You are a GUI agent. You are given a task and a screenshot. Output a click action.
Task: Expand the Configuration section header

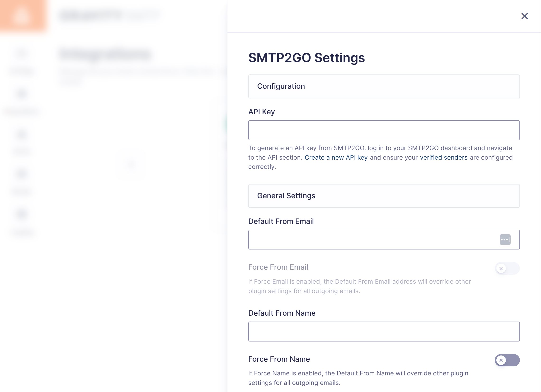point(384,86)
